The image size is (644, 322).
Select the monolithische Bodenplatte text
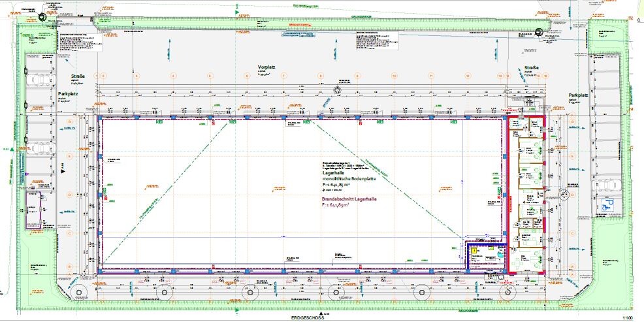(x=349, y=180)
